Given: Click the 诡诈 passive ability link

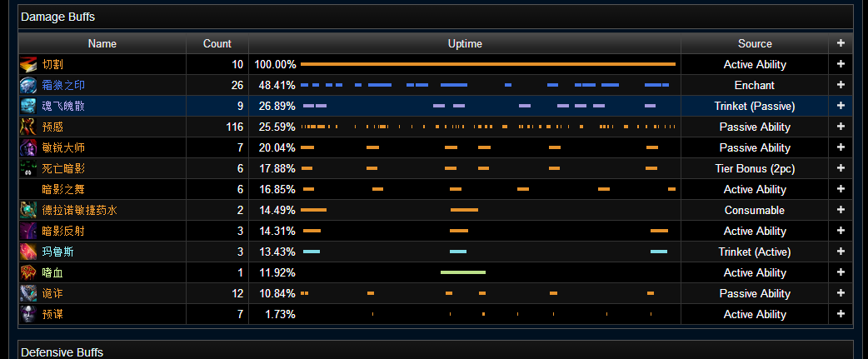Looking at the screenshot, I should pyautogui.click(x=52, y=293).
